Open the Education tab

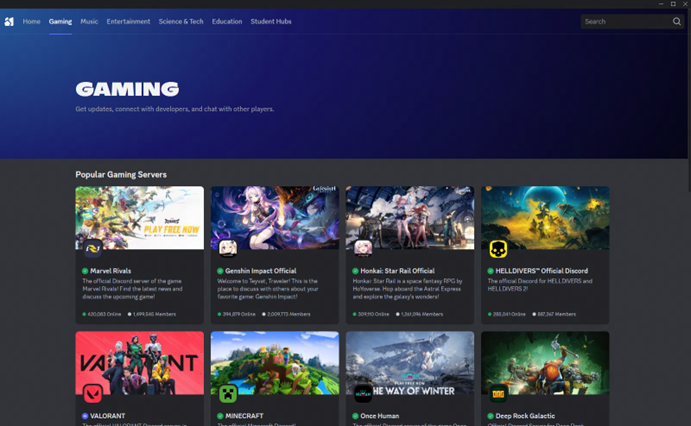227,21
